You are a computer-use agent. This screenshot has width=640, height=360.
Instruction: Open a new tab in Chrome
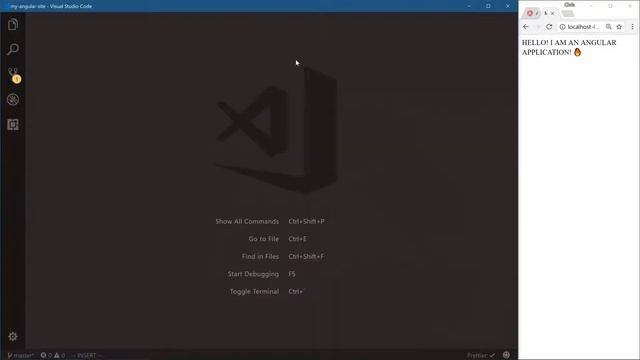[x=568, y=13]
